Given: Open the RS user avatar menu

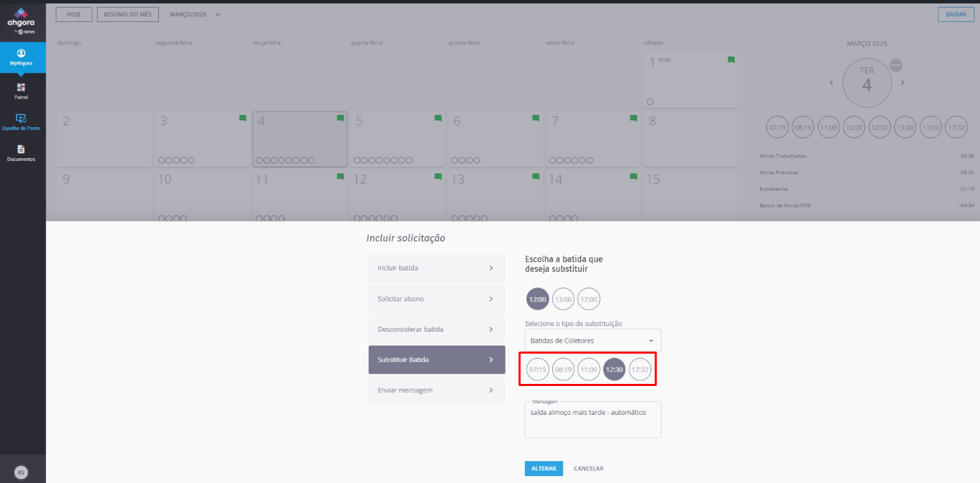Looking at the screenshot, I should click(x=21, y=472).
